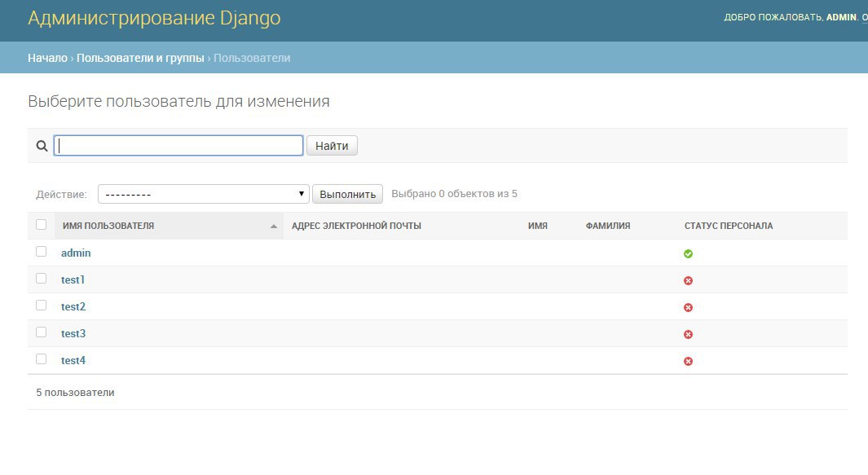
Task: Tick the select-all checkbox in table header
Action: (41, 224)
